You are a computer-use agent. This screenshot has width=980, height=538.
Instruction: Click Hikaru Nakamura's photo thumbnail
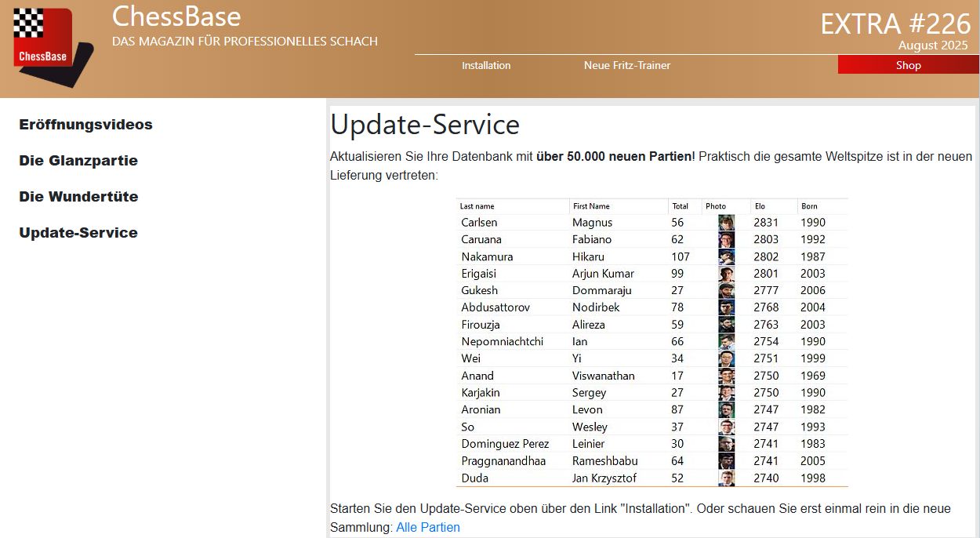point(726,256)
